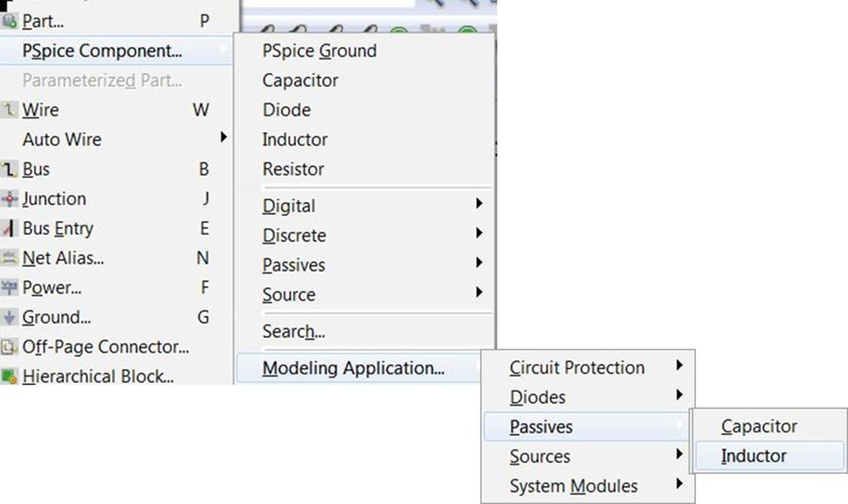Image resolution: width=848 pixels, height=504 pixels.
Task: Click the Wire tool icon
Action: click(x=9, y=110)
